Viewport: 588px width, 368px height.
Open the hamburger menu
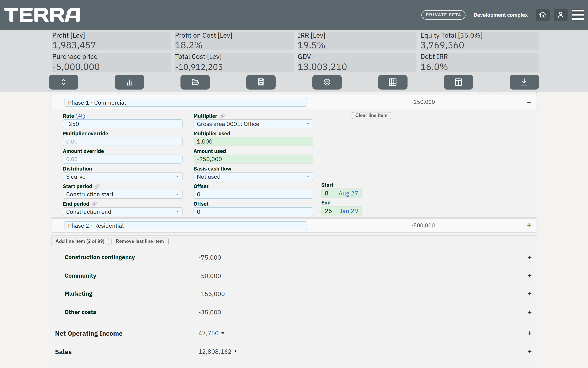(578, 15)
